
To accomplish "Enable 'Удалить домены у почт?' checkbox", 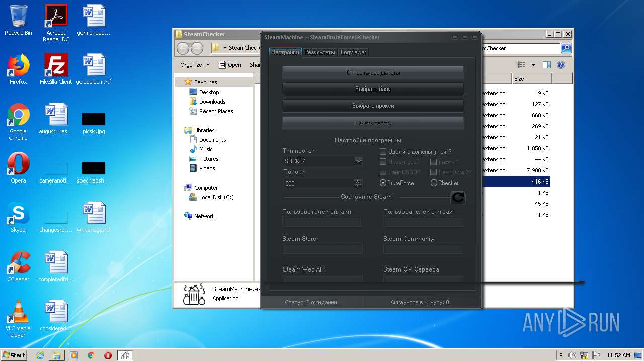I will coord(383,151).
